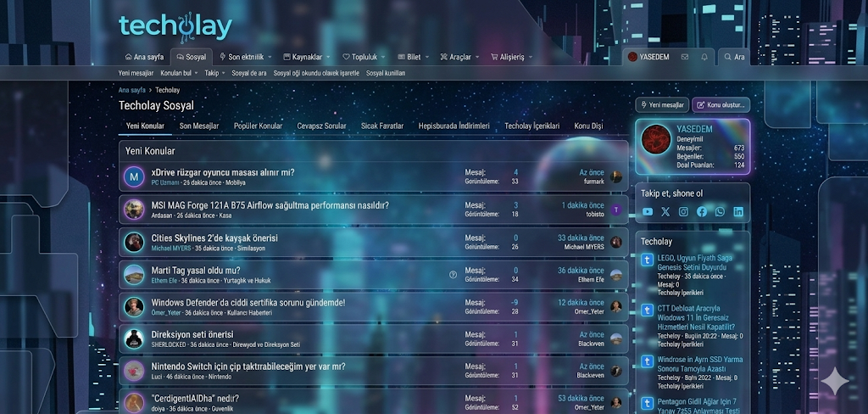
Task: Open MSI MAG Forge 121A B75 thread
Action: coord(270,205)
